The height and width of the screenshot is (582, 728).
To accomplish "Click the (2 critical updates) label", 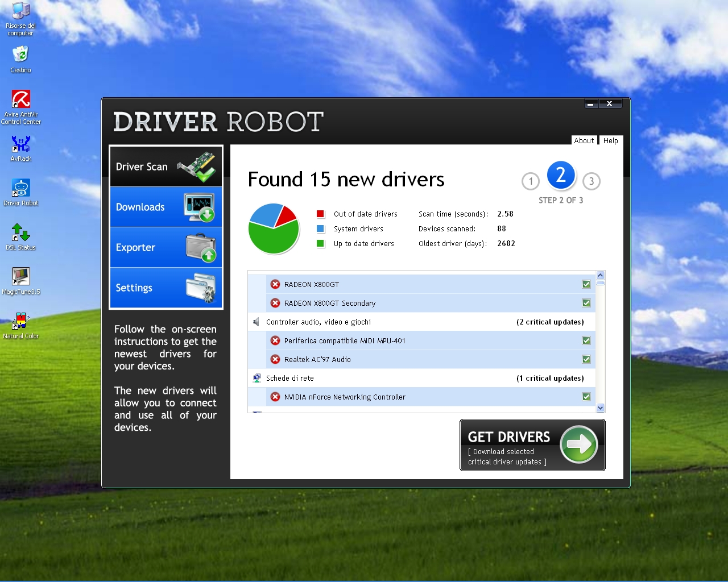I will (x=550, y=322).
